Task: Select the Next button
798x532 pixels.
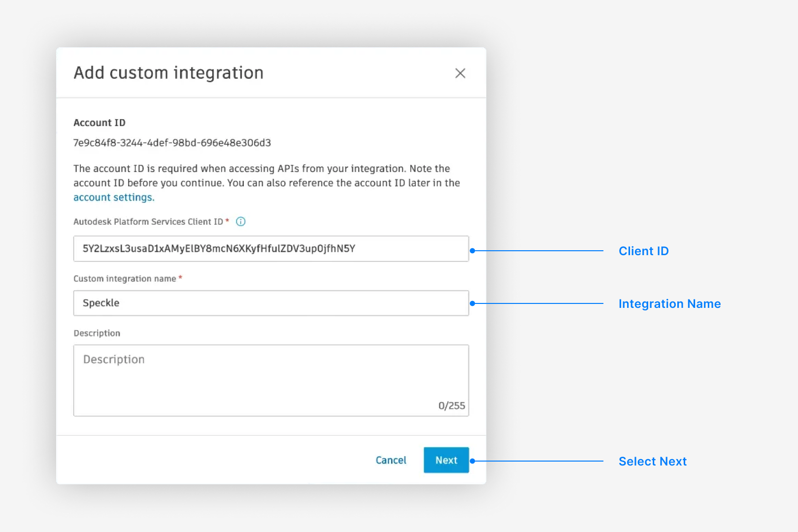Action: click(446, 460)
